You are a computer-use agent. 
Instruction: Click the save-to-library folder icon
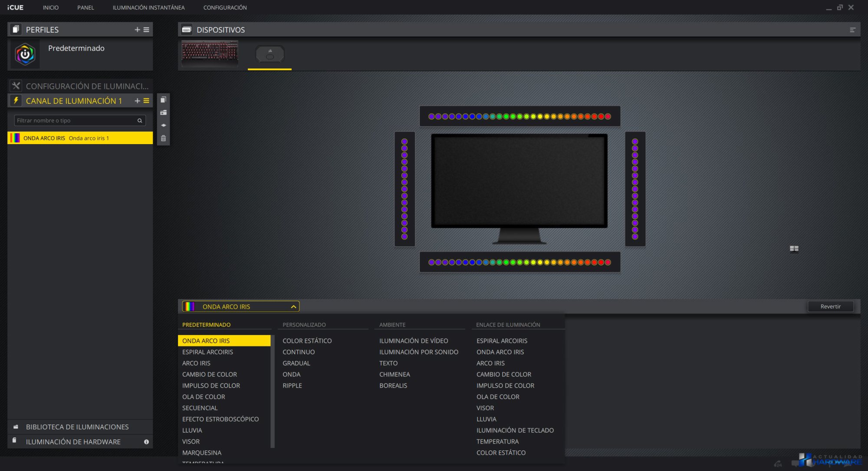coord(163,113)
